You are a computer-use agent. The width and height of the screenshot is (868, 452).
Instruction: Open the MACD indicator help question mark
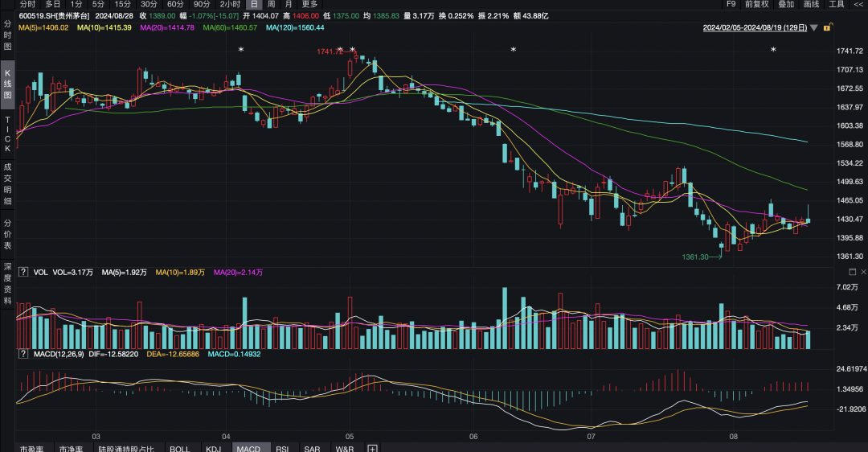[x=23, y=354]
